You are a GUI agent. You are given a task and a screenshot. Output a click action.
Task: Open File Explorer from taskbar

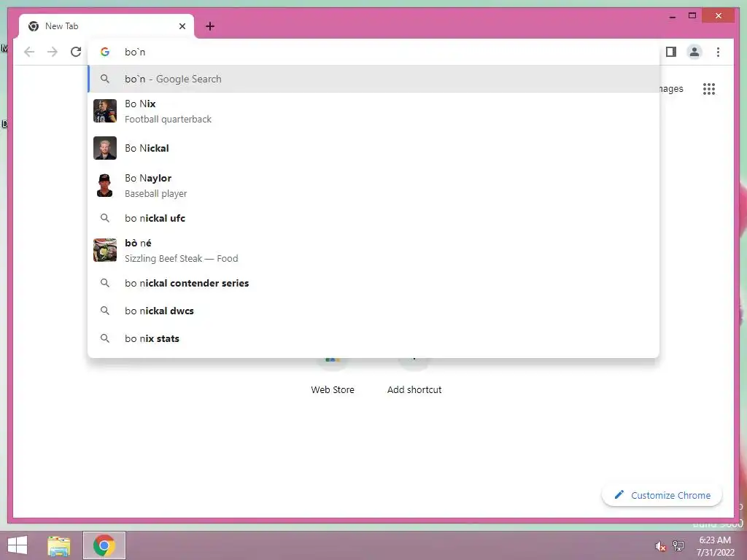59,545
